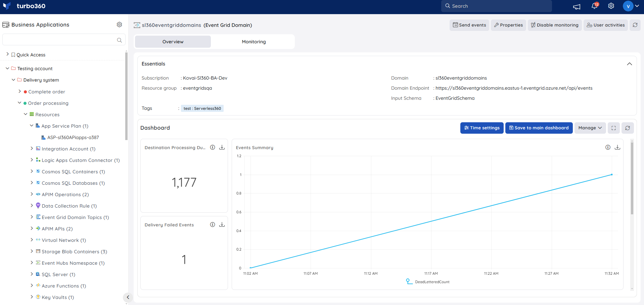Click the dashboard vertical scrollbar
Viewport: 644px width, 305px height.
(632, 178)
